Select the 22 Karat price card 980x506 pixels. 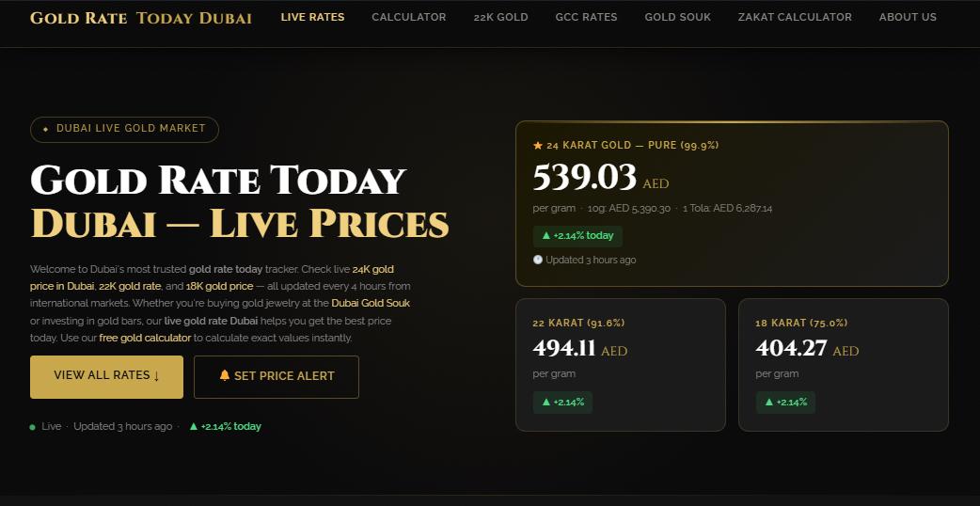coord(621,365)
